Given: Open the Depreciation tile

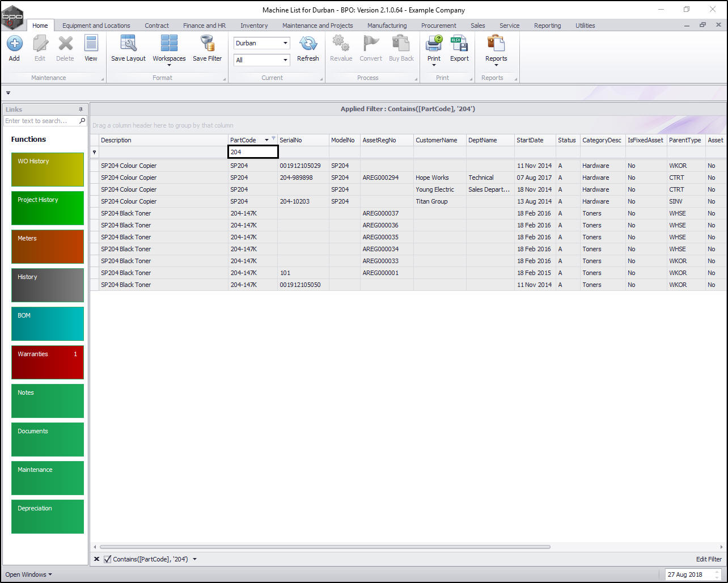Looking at the screenshot, I should coord(48,517).
